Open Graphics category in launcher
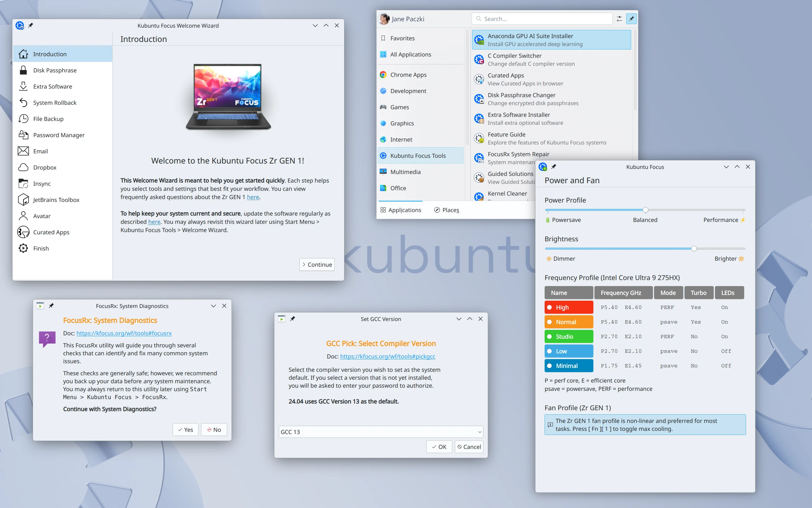This screenshot has width=812, height=508. (x=420, y=123)
